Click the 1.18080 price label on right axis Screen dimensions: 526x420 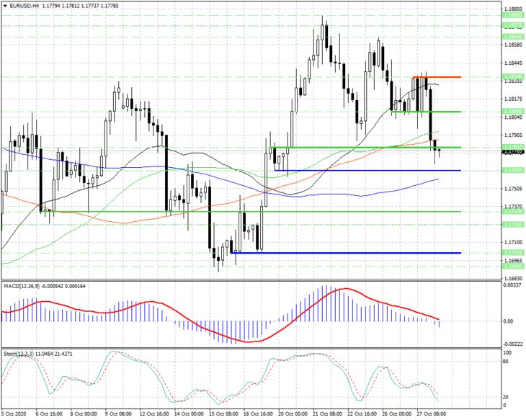514,112
